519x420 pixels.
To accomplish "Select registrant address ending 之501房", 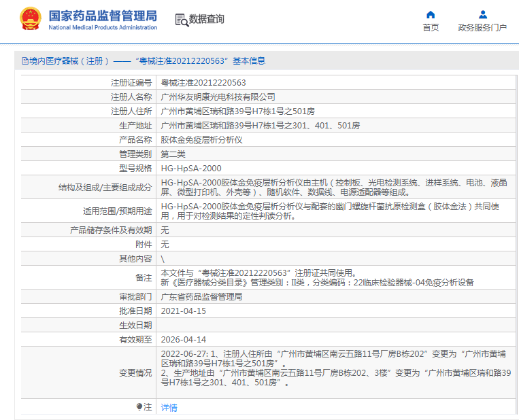I will pos(237,111).
